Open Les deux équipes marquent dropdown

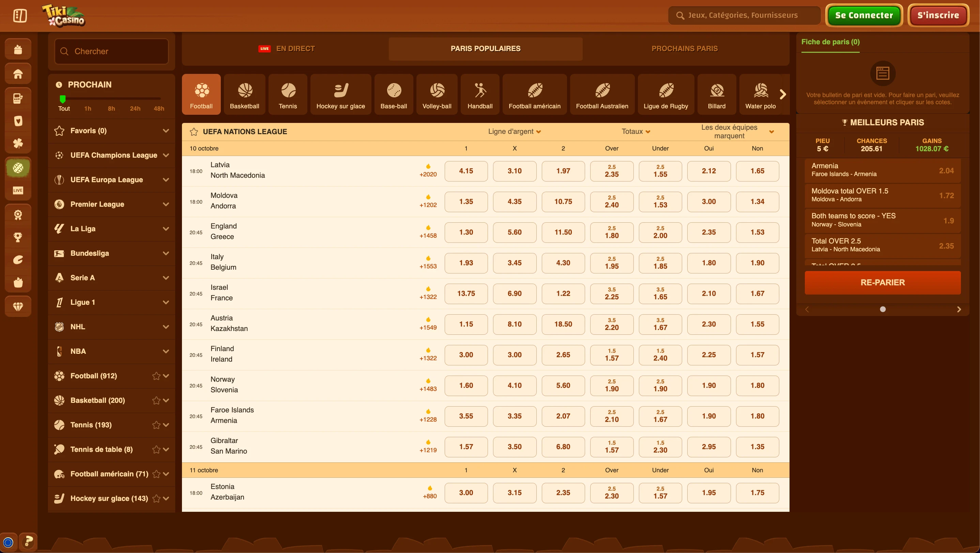click(x=737, y=131)
